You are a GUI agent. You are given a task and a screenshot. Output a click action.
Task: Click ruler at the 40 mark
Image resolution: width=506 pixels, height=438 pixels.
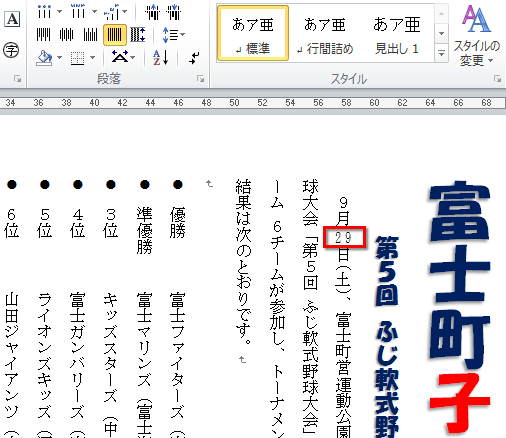pyautogui.click(x=94, y=103)
